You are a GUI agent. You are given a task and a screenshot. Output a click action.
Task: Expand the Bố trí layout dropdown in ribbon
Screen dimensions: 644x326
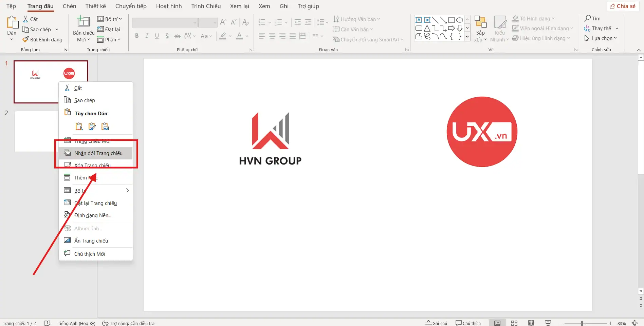point(109,19)
